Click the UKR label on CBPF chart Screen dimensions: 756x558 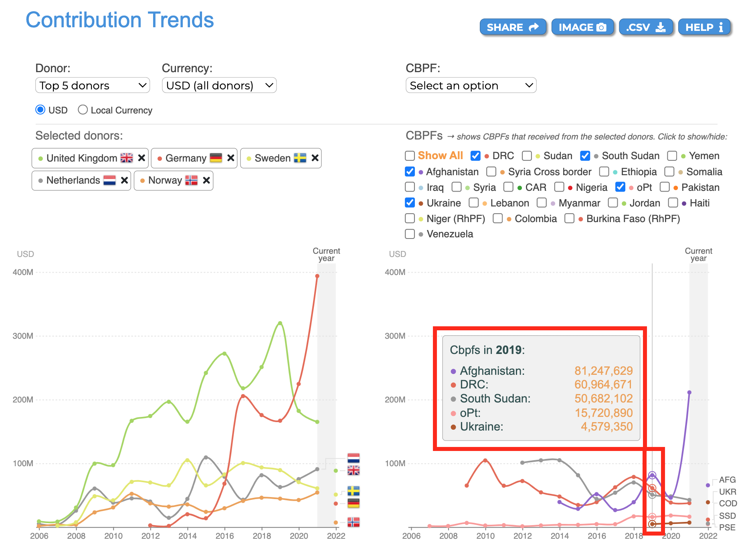(728, 492)
